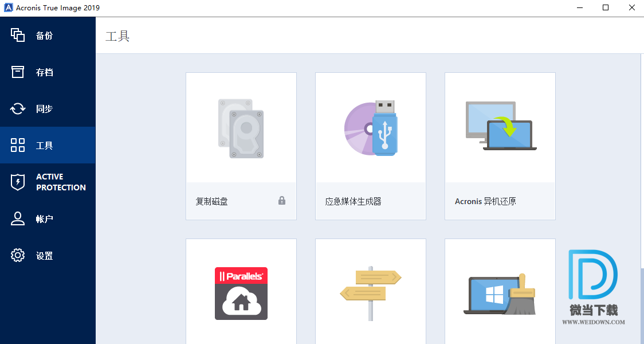Click the 同步 sync arrows icon
The height and width of the screenshot is (344, 644).
[x=18, y=108]
